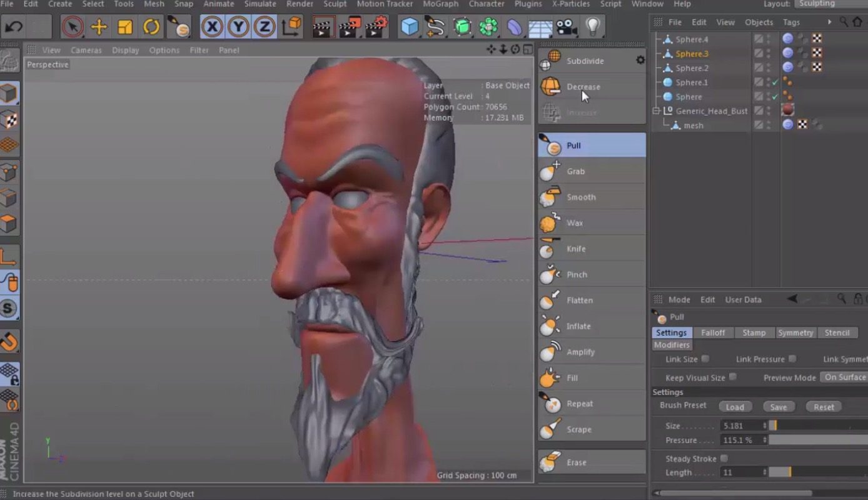Screen dimensions: 868x500
Task: Open the spline pen tool icon
Action: pyautogui.click(x=435, y=27)
